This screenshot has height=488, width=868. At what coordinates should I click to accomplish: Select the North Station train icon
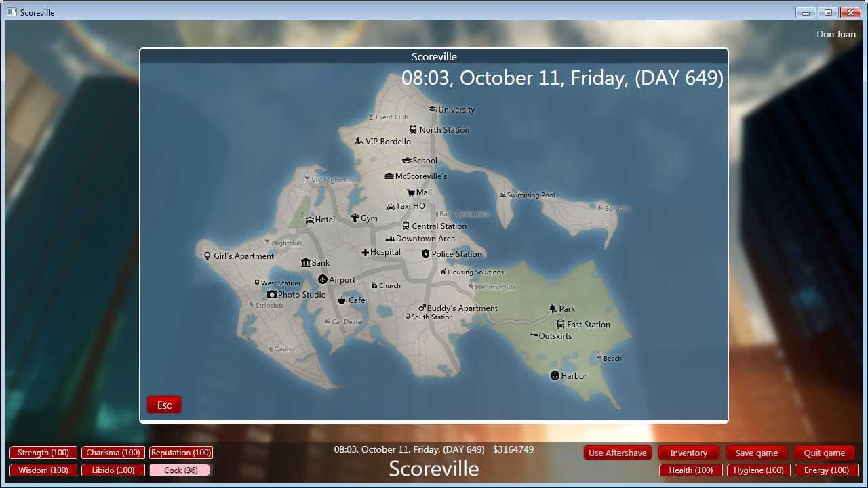(x=413, y=130)
